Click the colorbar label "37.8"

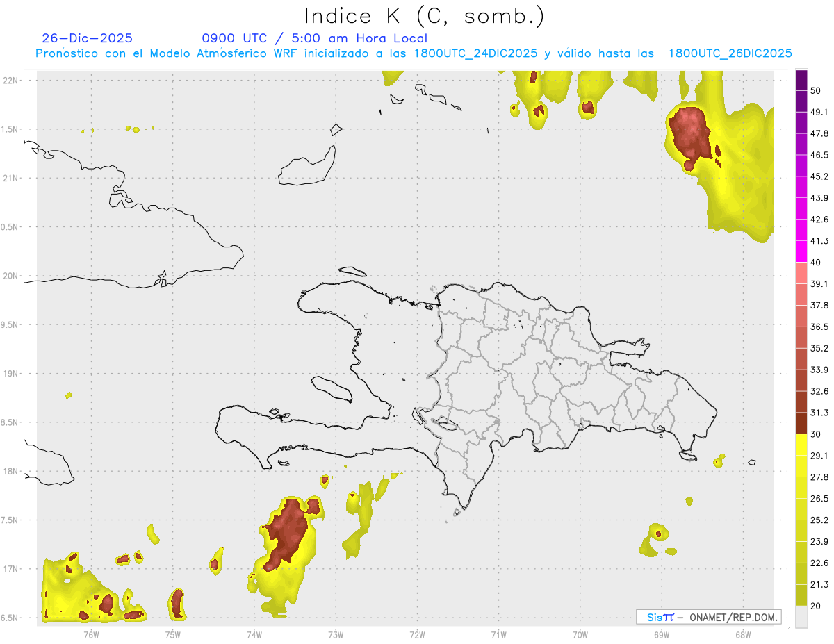819,305
